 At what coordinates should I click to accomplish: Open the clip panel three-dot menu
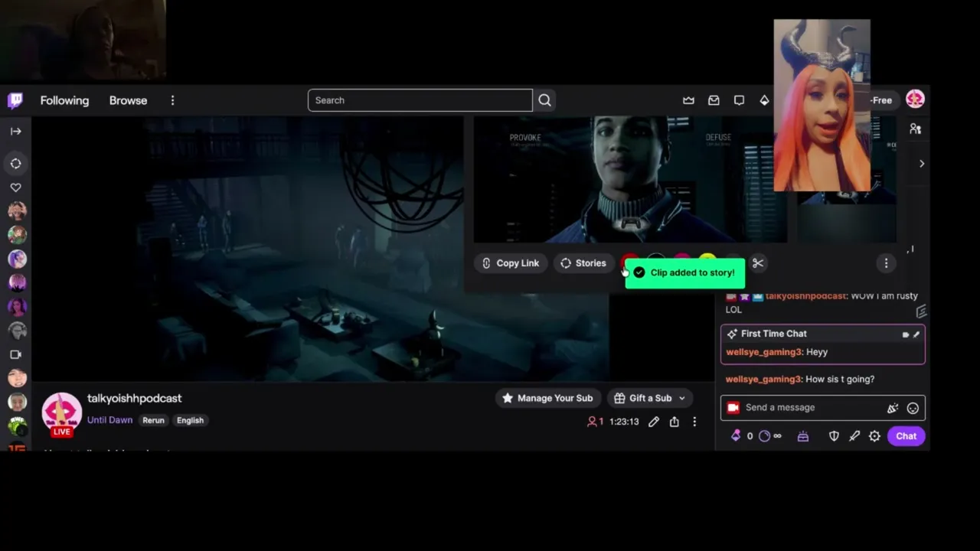(x=886, y=263)
